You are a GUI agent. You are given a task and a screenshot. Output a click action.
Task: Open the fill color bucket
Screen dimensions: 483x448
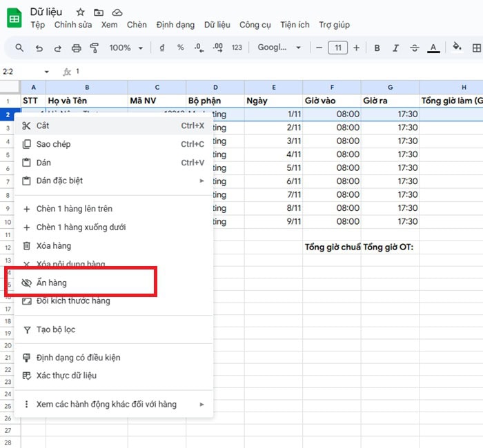tap(456, 48)
